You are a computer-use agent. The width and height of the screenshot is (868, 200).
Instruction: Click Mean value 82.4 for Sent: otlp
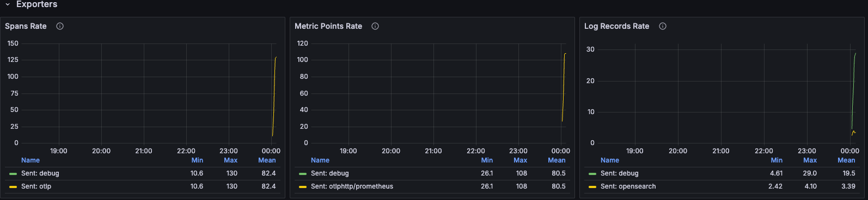pos(268,186)
